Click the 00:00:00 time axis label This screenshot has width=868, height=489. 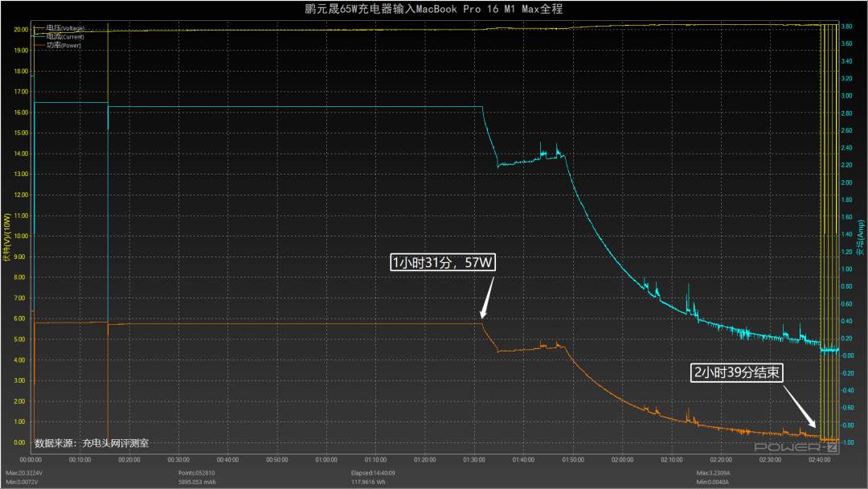31,460
